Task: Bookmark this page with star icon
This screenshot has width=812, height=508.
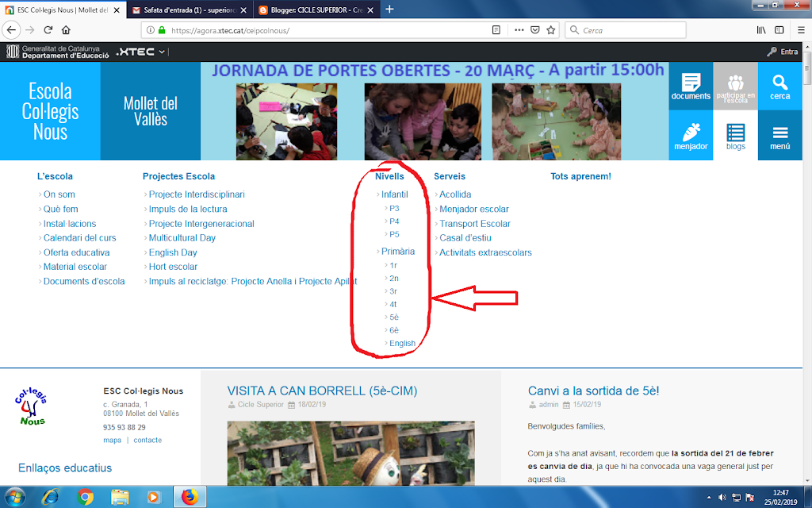Action: [551, 30]
